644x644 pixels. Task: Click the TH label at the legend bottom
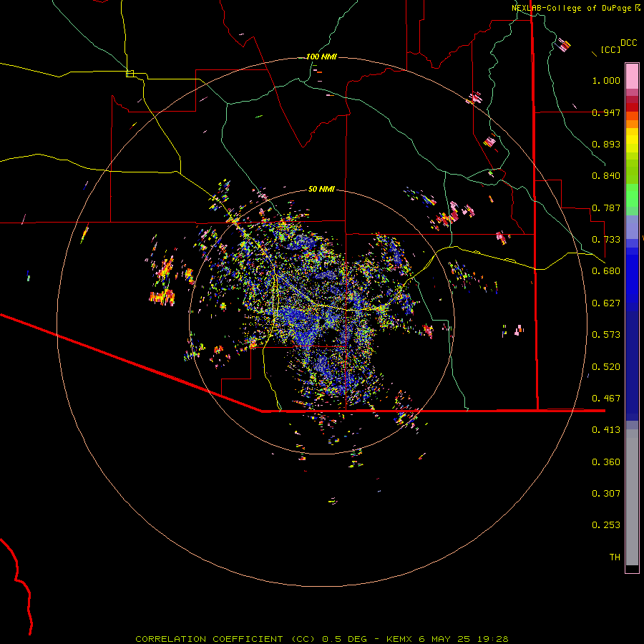coord(615,557)
